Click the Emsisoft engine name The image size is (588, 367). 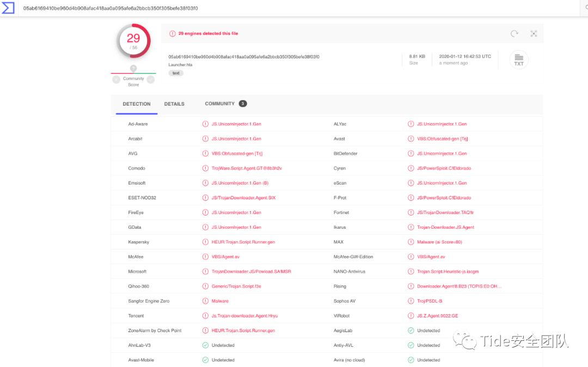tap(137, 183)
